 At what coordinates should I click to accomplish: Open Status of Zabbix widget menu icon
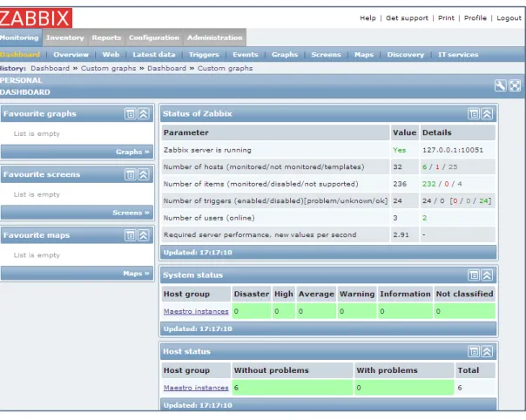[x=474, y=114]
